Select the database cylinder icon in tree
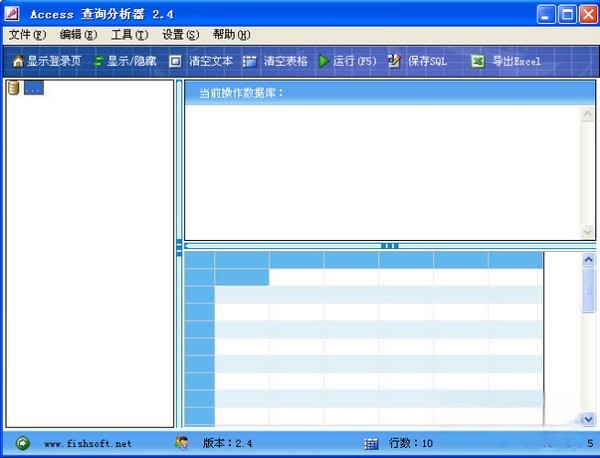Image resolution: width=600 pixels, height=458 pixels. pos(13,88)
